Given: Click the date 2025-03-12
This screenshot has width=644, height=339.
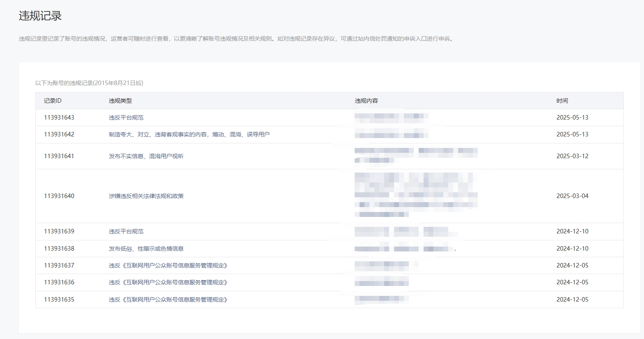Looking at the screenshot, I should click(572, 156).
